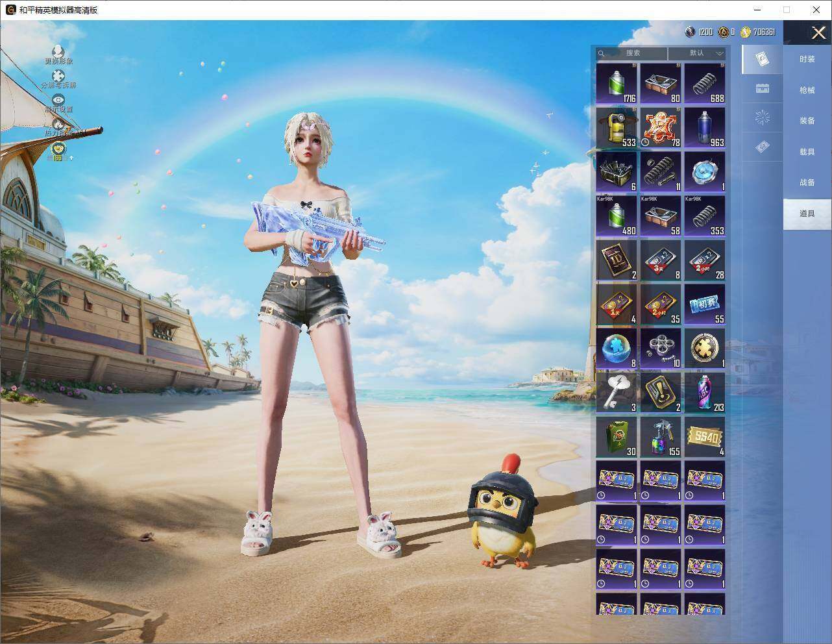The width and height of the screenshot is (832, 644).
Task: Select the Kar98K spring item, count 353
Action: [x=705, y=216]
